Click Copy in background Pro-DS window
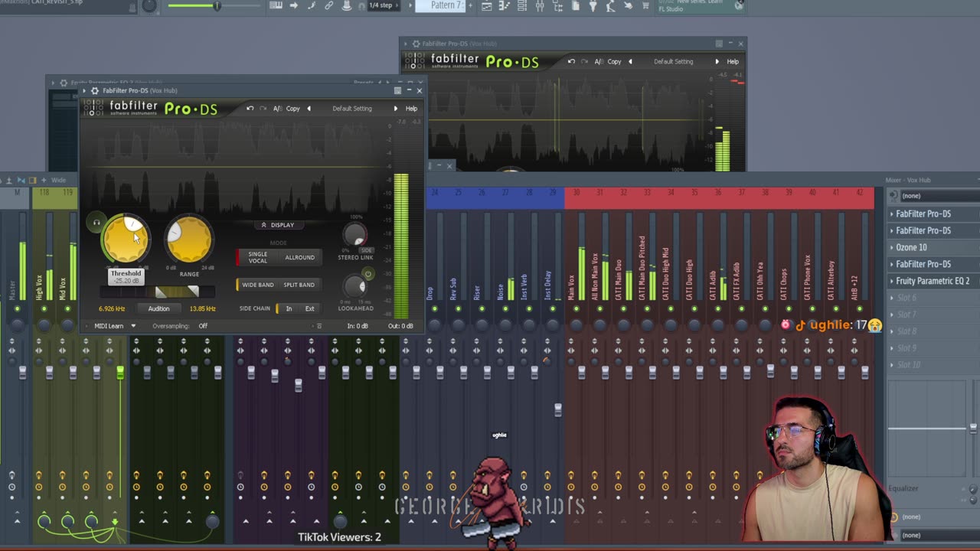The height and width of the screenshot is (551, 980). click(x=614, y=62)
